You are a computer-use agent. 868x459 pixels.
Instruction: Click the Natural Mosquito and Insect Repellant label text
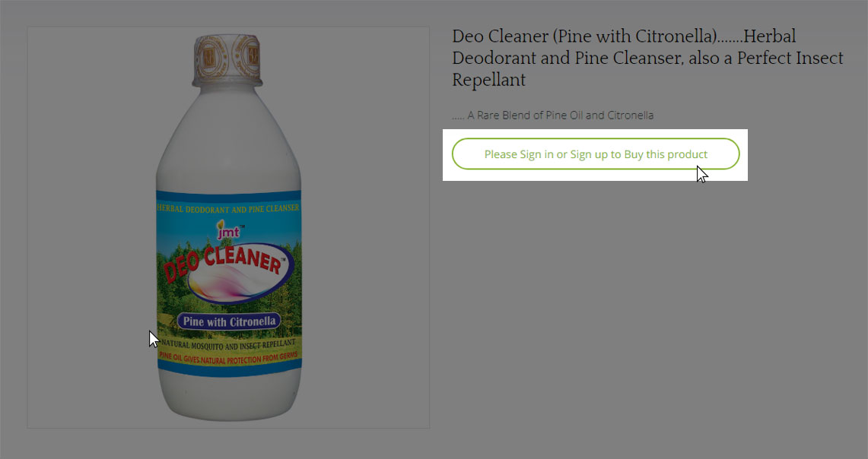229,345
